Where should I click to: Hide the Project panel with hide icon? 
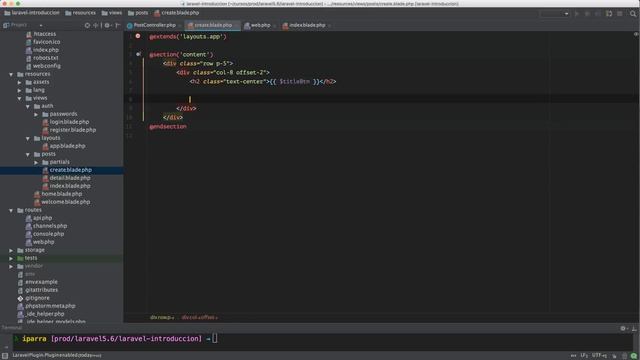tap(118, 25)
